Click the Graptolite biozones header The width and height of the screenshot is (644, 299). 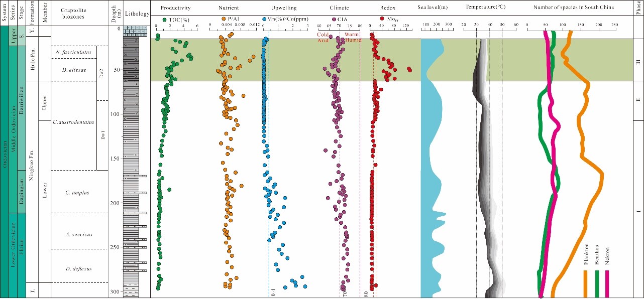coord(73,13)
